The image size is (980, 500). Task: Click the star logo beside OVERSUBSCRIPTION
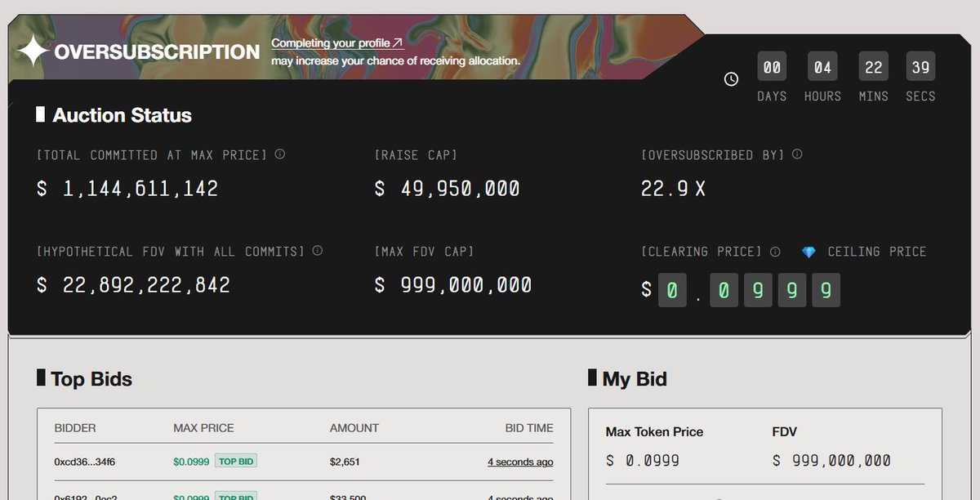pos(33,51)
